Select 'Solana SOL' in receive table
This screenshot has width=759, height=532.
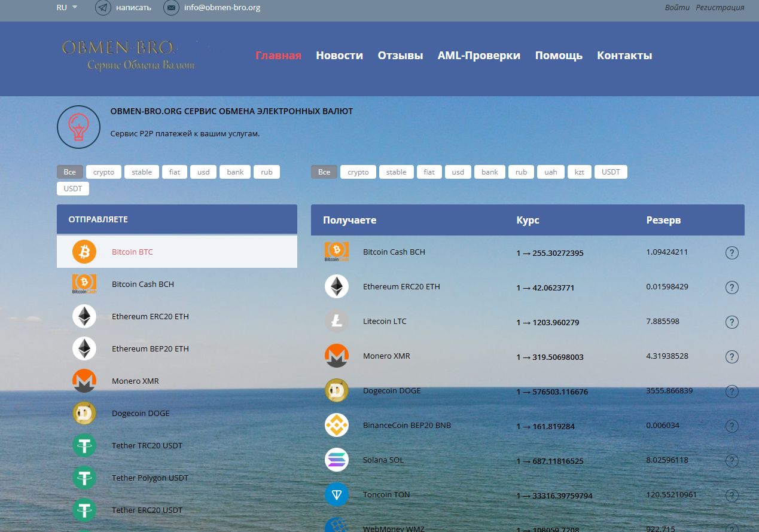[383, 460]
